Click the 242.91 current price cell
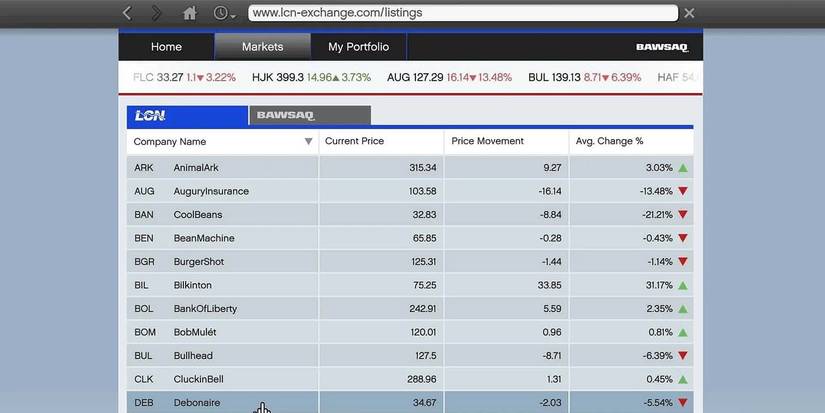 [381, 309]
